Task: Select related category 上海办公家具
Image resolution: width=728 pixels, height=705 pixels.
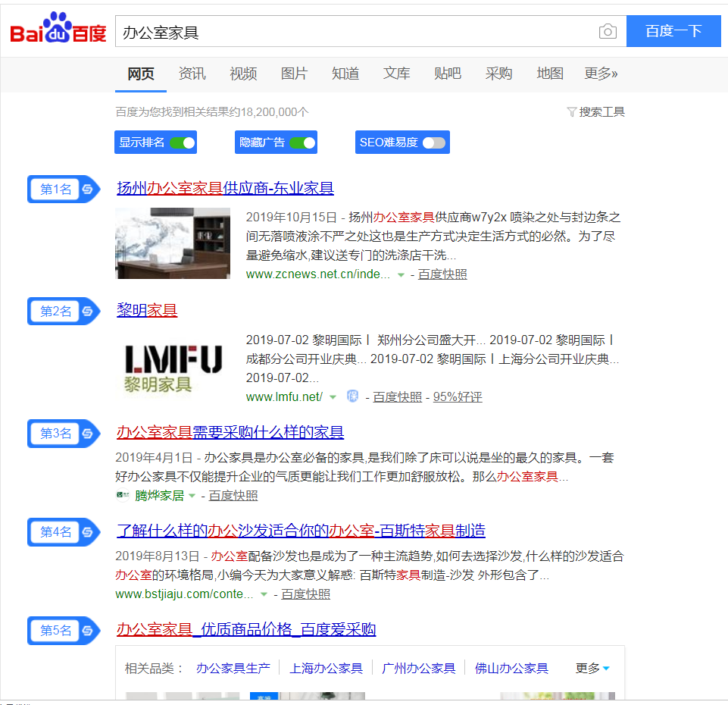Action: 326,669
